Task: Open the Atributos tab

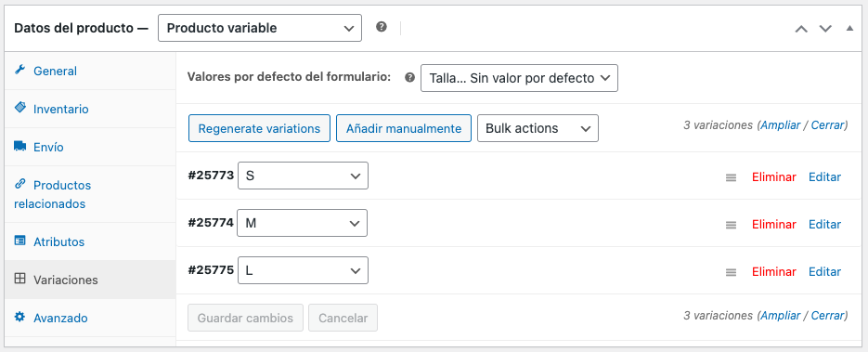Action: pyautogui.click(x=90, y=241)
